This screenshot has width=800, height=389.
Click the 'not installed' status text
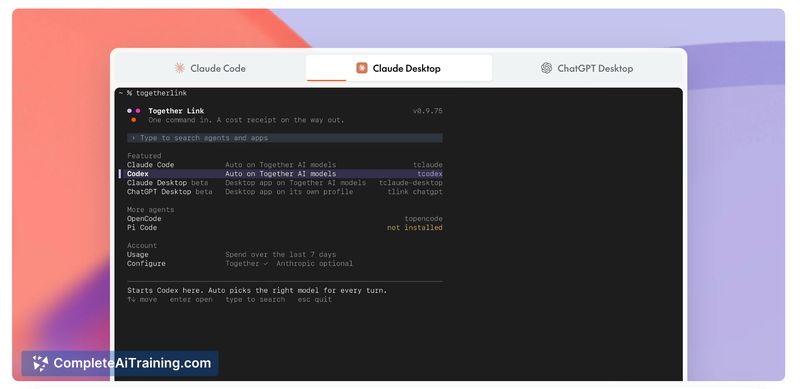(415, 228)
